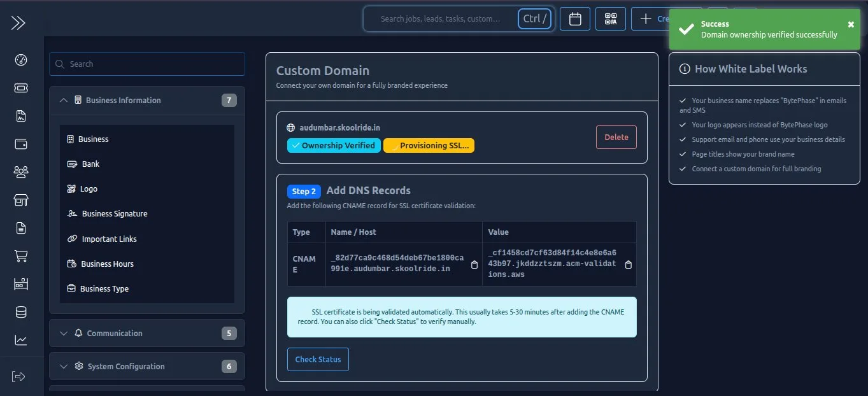Focus the settings Search field
The width and height of the screenshot is (868, 396).
coord(147,64)
